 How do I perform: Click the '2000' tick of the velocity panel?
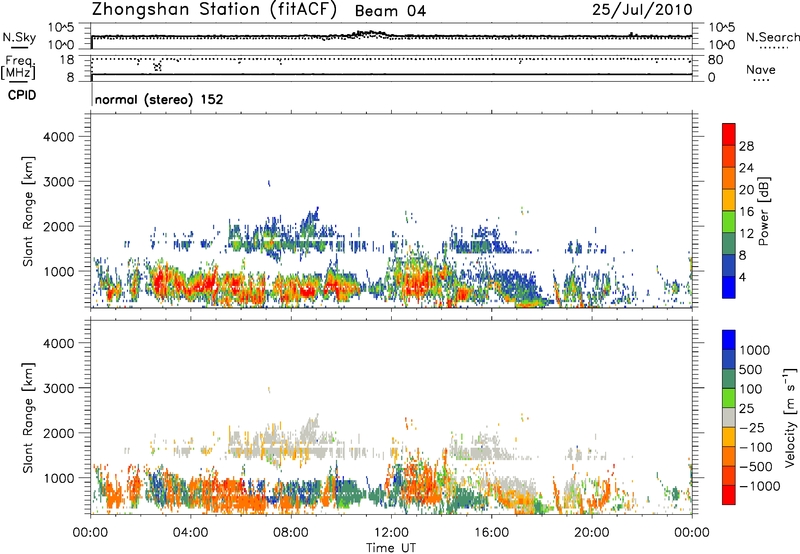click(59, 433)
